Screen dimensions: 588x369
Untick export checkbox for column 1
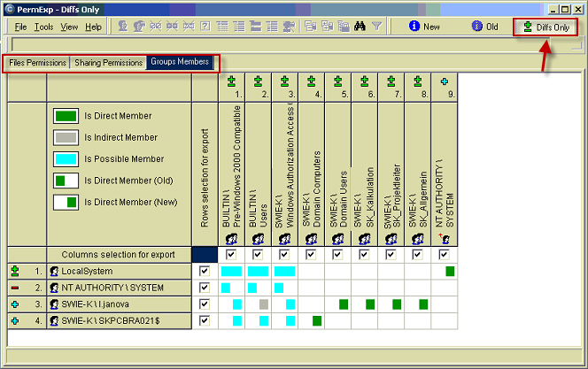point(231,255)
